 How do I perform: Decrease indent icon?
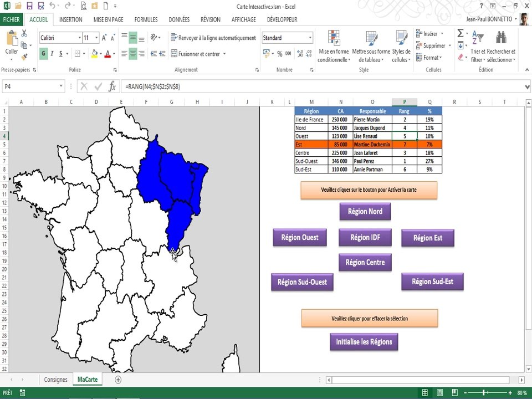click(154, 54)
